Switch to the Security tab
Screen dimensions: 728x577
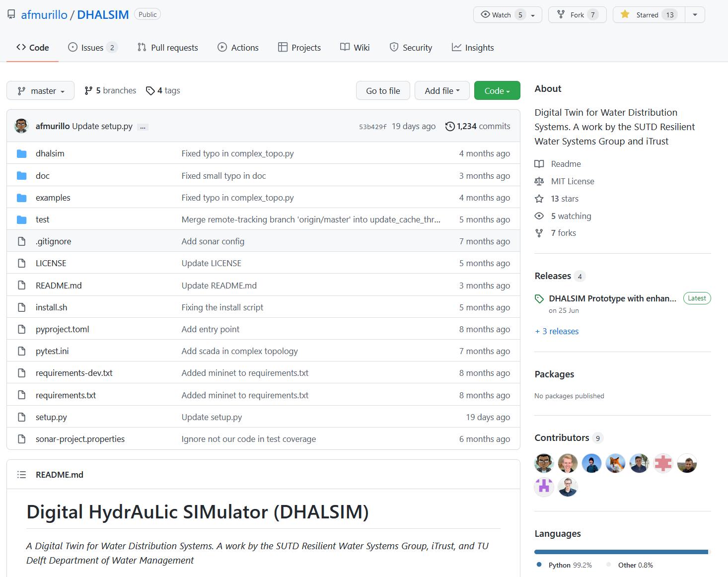pos(411,48)
